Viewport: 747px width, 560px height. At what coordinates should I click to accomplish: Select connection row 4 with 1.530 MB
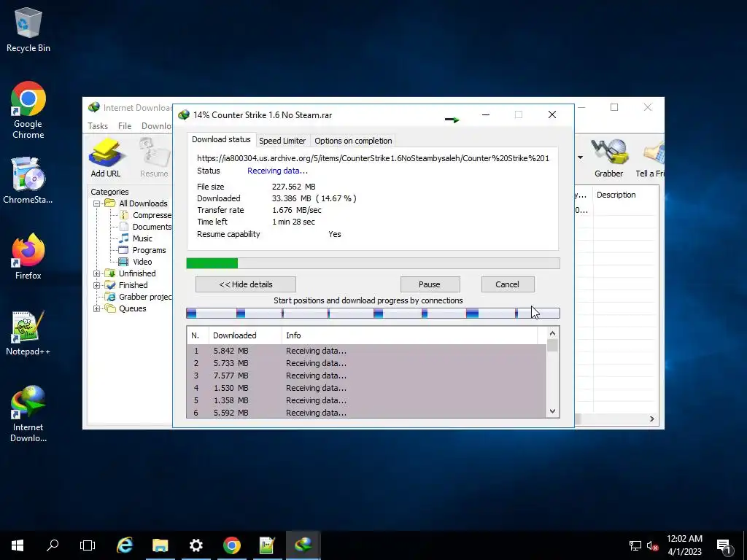point(366,388)
